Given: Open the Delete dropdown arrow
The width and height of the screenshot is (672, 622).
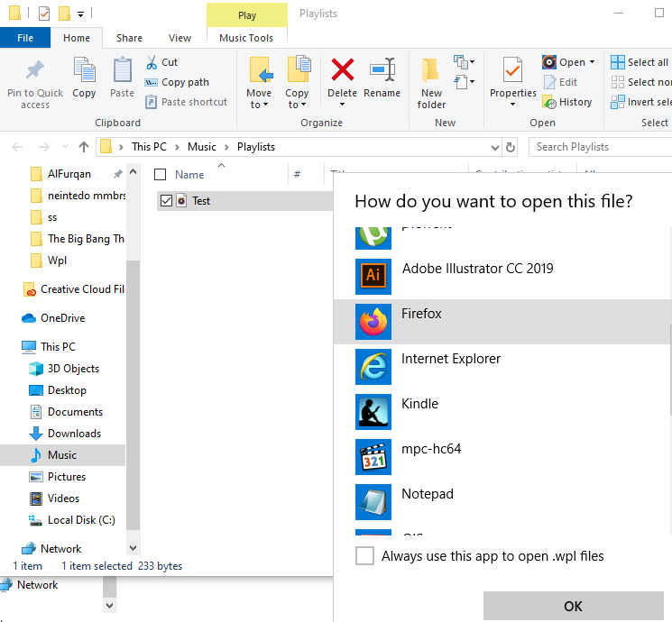Looking at the screenshot, I should tap(342, 105).
